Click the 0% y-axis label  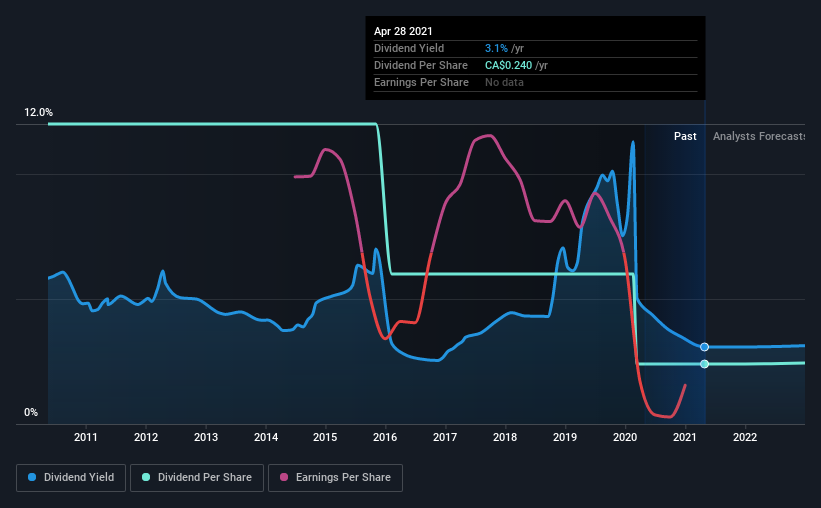coord(31,413)
